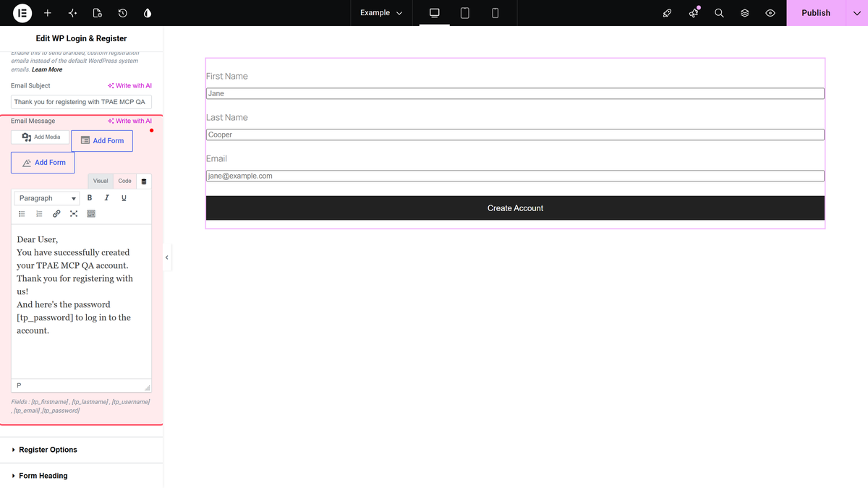The image size is (868, 488).
Task: Open the Publish options arrow
Action: [x=857, y=13]
